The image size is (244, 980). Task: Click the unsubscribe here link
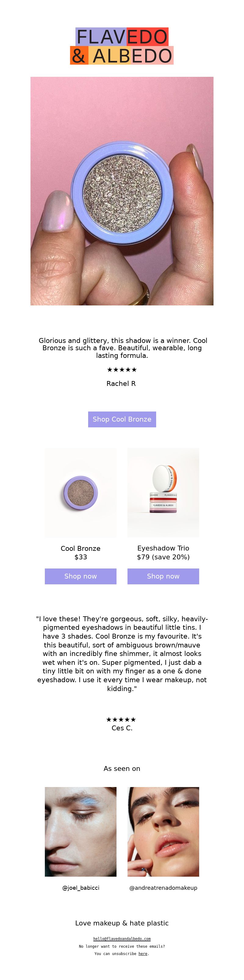143,954
